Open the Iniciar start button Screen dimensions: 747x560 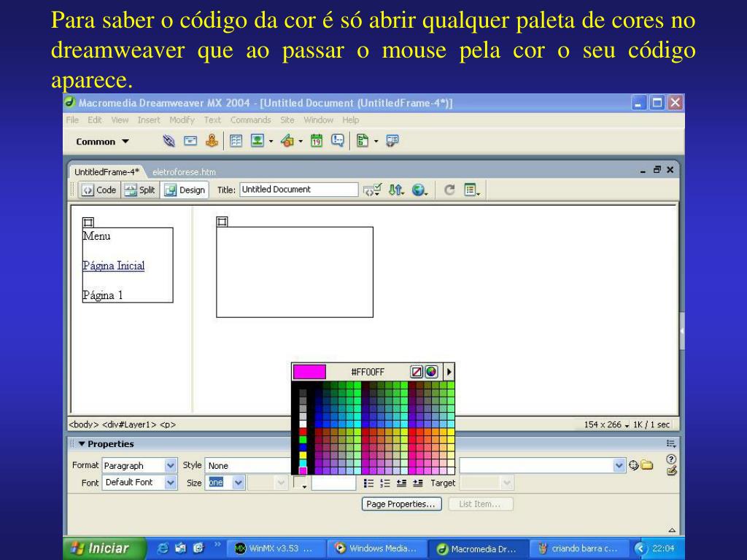[104, 548]
